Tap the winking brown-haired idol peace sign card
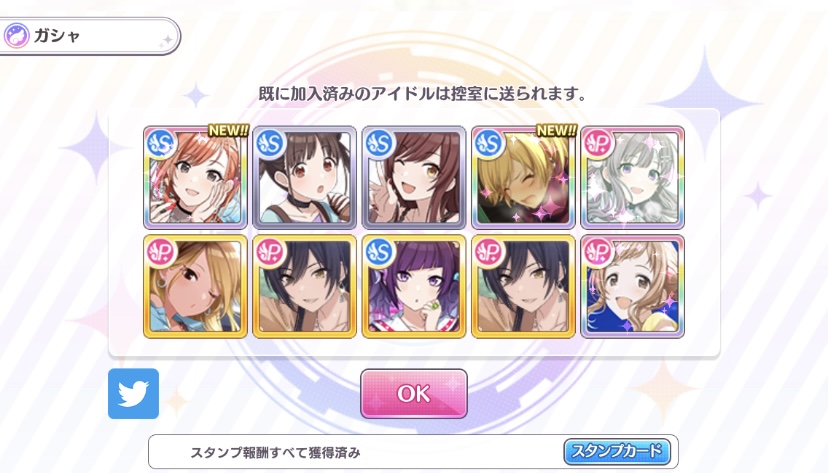The height and width of the screenshot is (473, 828). click(414, 177)
